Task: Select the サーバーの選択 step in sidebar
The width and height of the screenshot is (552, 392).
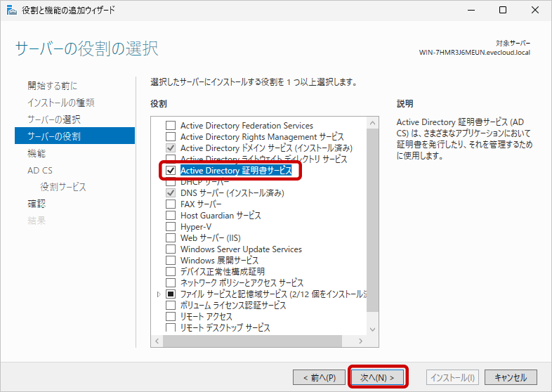Action: tap(54, 119)
